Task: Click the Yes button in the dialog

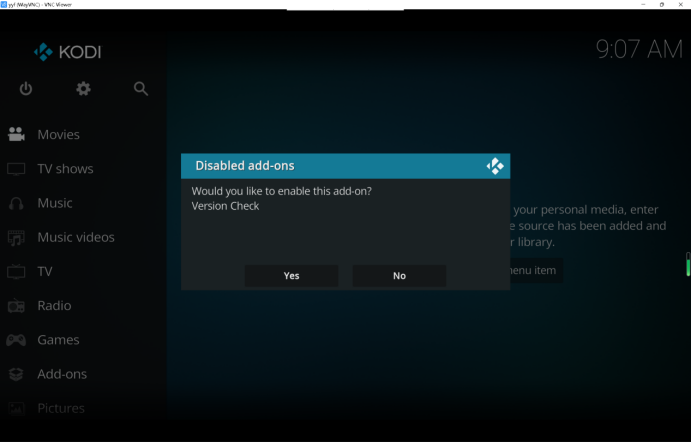Action: click(291, 276)
